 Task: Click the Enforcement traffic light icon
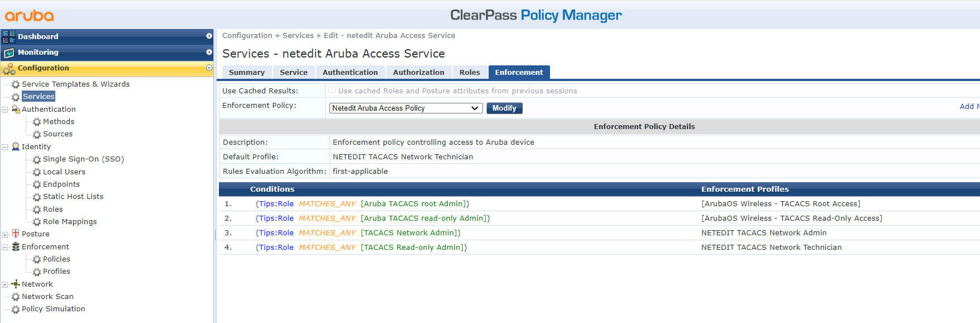tap(16, 247)
